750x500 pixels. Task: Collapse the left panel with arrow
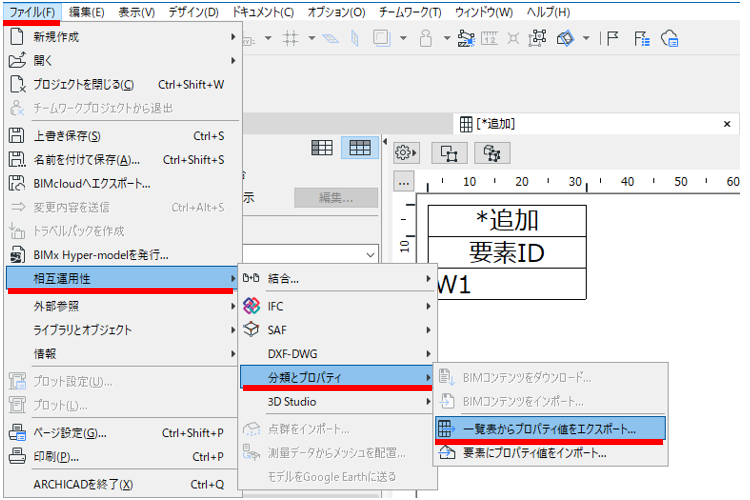coord(385,141)
